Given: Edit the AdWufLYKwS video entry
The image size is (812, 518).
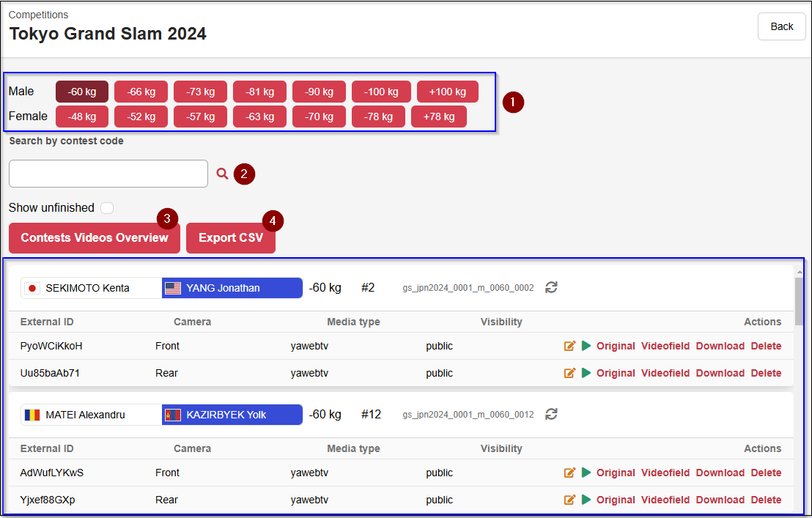Looking at the screenshot, I should click(x=569, y=473).
